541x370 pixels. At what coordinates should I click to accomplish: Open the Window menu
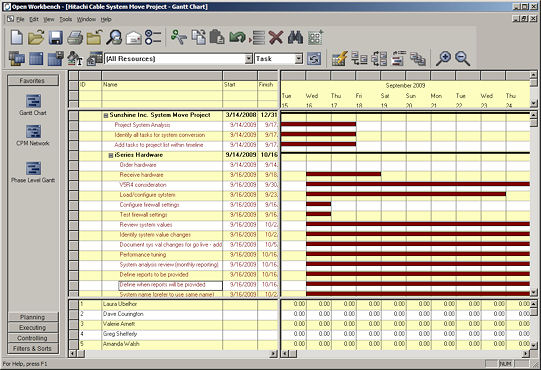click(x=86, y=19)
